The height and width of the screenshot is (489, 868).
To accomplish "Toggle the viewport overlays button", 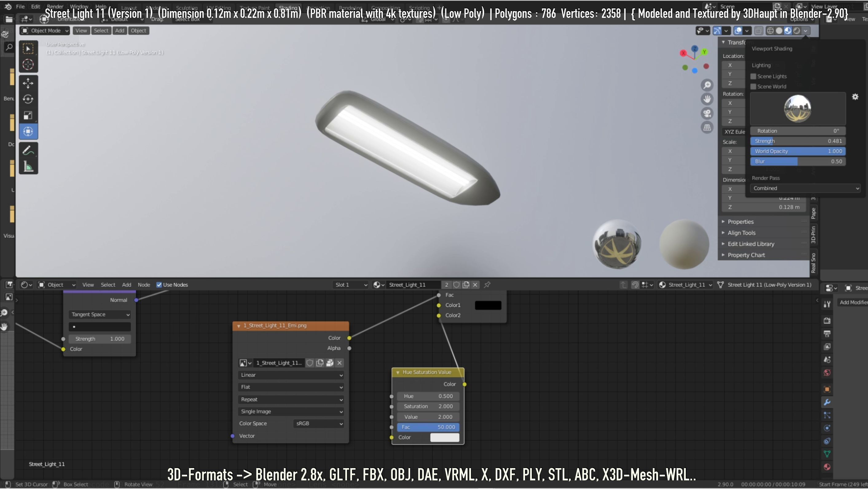I will click(738, 31).
